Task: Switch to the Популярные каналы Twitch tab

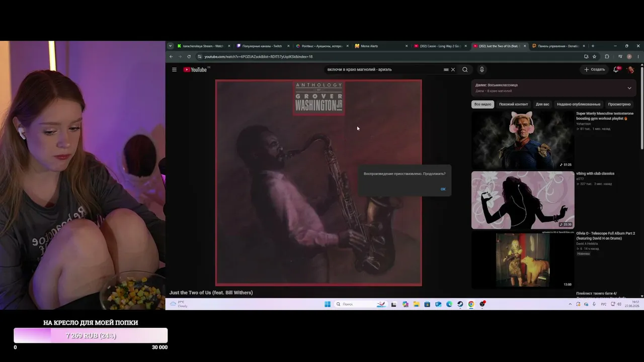Action: (x=263, y=46)
